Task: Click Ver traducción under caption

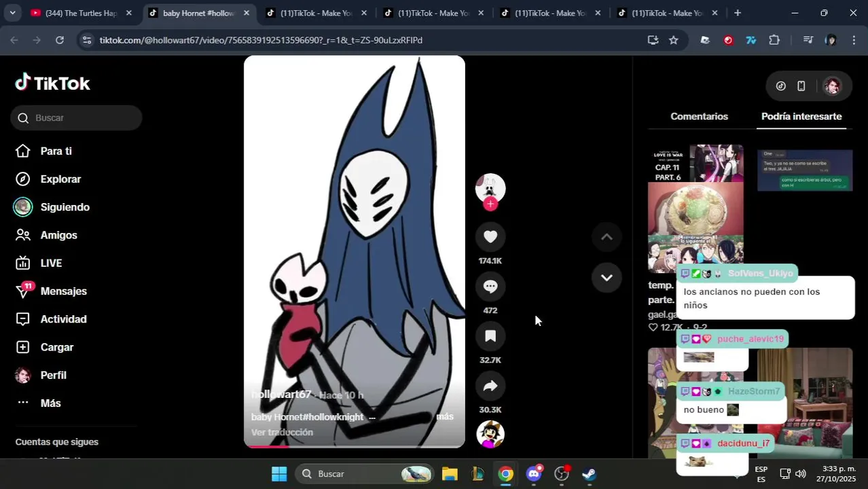Action: 282,432
